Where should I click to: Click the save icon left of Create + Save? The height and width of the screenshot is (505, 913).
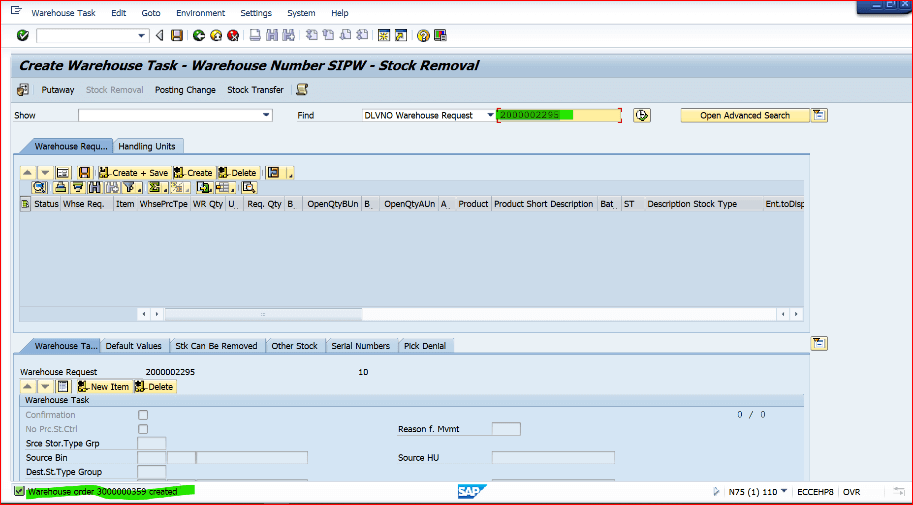point(84,172)
